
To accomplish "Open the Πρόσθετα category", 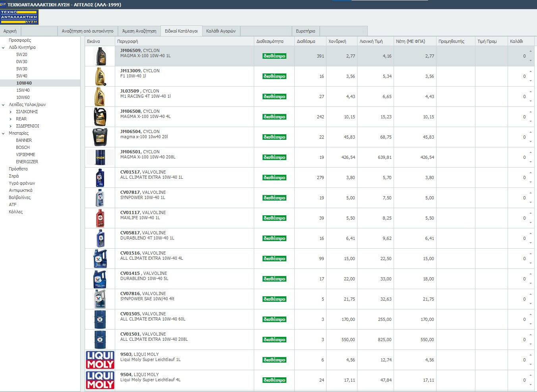I will 18,169.
